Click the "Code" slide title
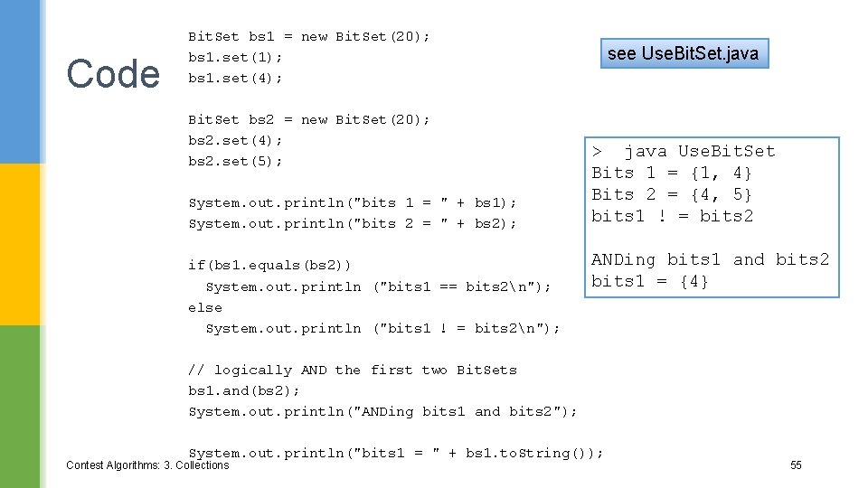Image resolution: width=868 pixels, height=488 pixels. point(113,74)
